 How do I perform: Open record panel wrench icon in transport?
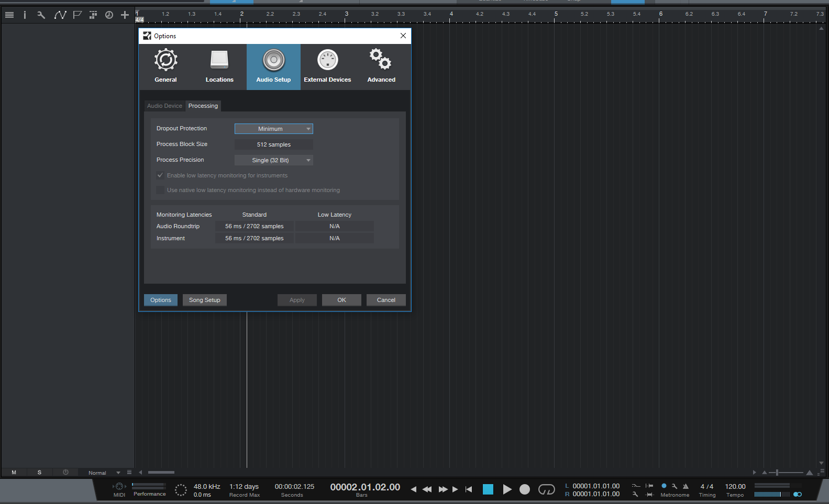635,495
